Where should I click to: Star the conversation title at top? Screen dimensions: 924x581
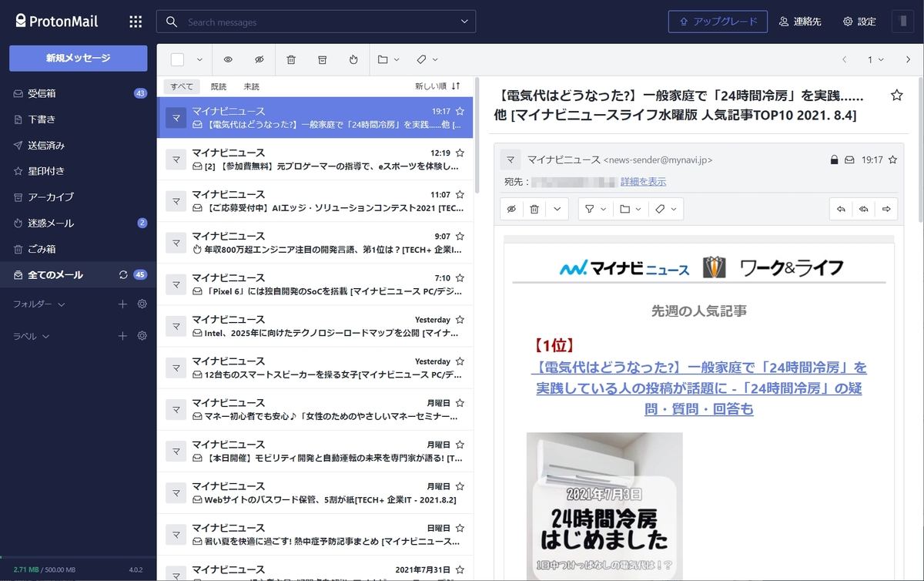pos(896,96)
